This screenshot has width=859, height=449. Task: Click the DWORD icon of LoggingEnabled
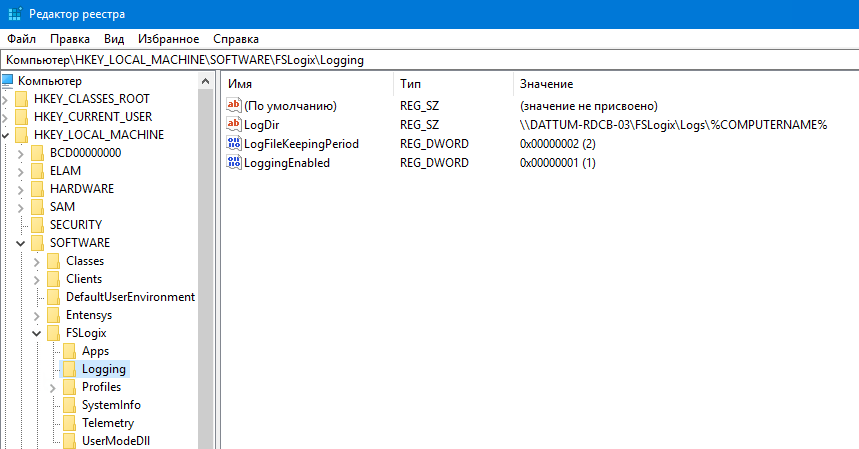tap(234, 163)
